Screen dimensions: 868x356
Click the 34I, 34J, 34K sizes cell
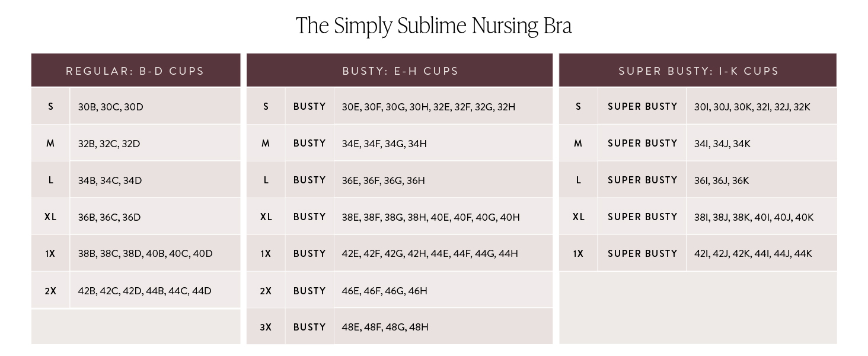[x=722, y=144]
